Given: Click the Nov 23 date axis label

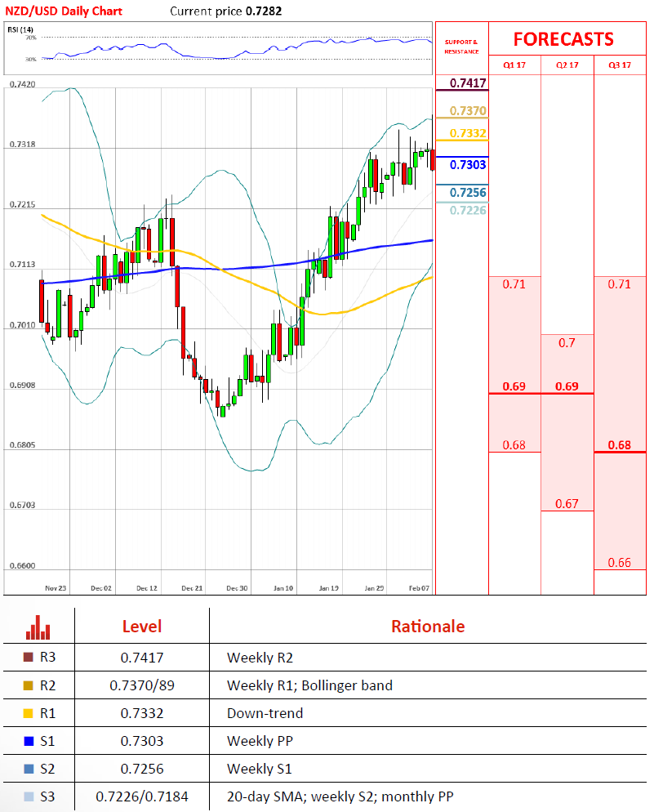Looking at the screenshot, I should point(56,588).
